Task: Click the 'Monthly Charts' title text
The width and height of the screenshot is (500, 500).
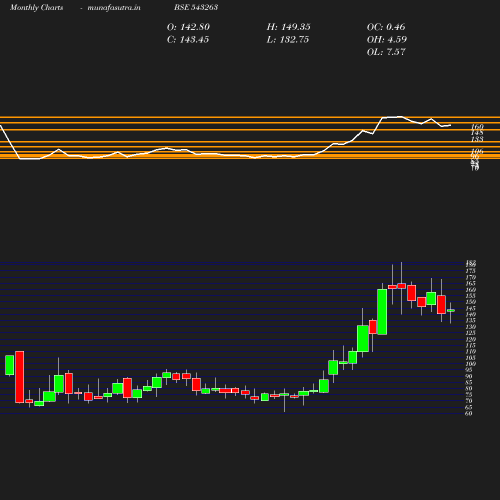Action: pyautogui.click(x=36, y=8)
